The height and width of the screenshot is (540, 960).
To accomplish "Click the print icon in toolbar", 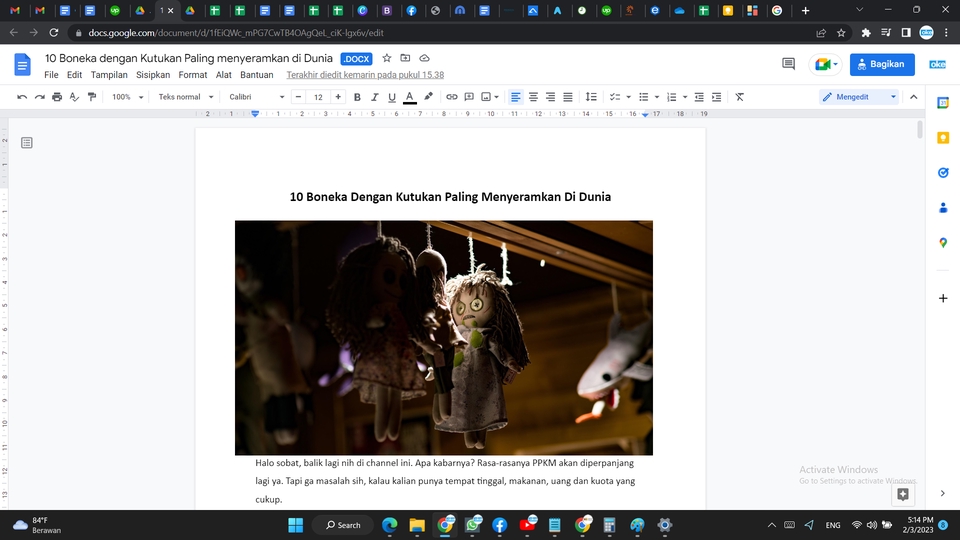I will click(x=57, y=97).
